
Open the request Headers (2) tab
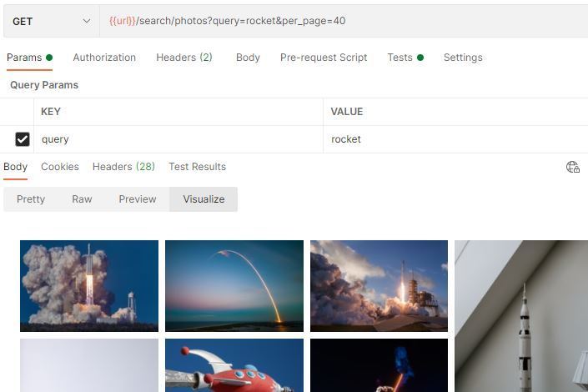pyautogui.click(x=184, y=58)
